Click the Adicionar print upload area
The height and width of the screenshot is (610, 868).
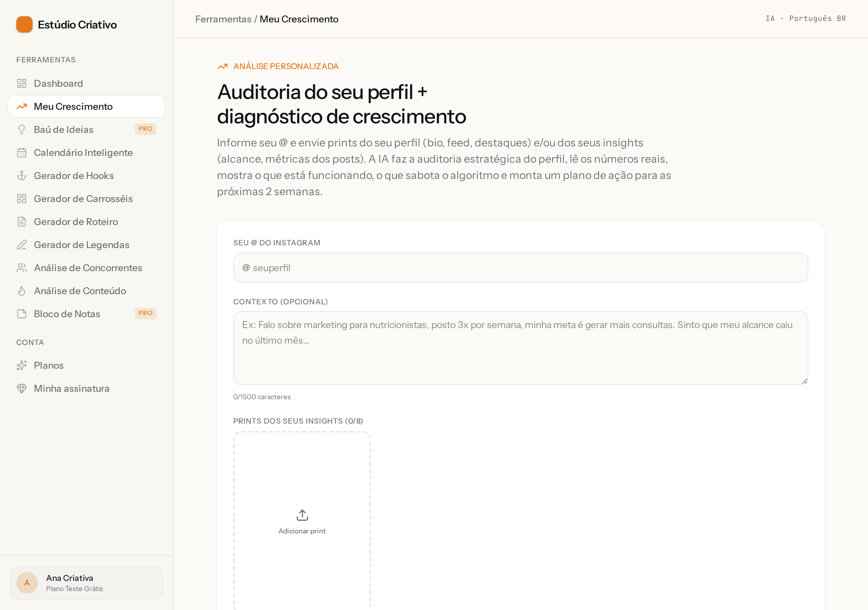[302, 521]
